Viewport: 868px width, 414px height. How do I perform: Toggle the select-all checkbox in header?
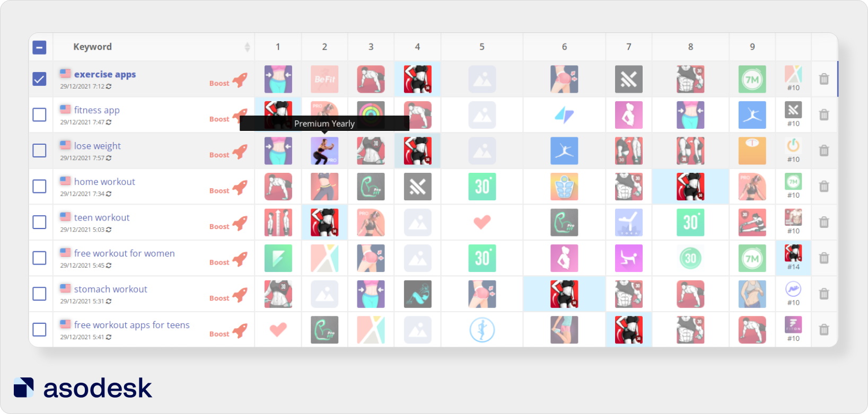(x=39, y=47)
